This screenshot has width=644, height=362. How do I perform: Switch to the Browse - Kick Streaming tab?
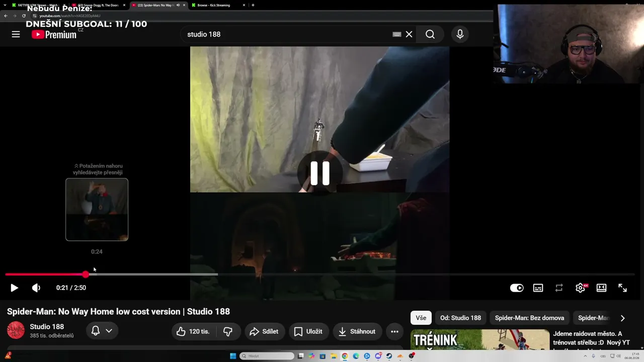point(216,5)
